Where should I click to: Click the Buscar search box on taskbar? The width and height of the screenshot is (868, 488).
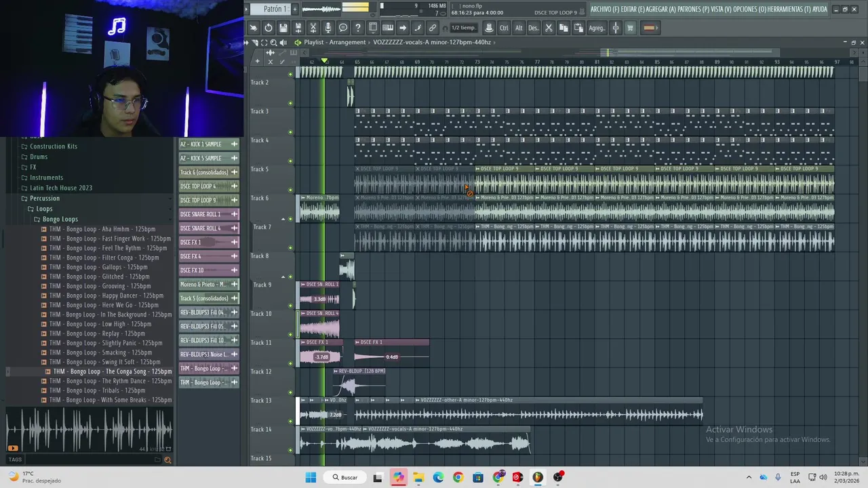344,477
